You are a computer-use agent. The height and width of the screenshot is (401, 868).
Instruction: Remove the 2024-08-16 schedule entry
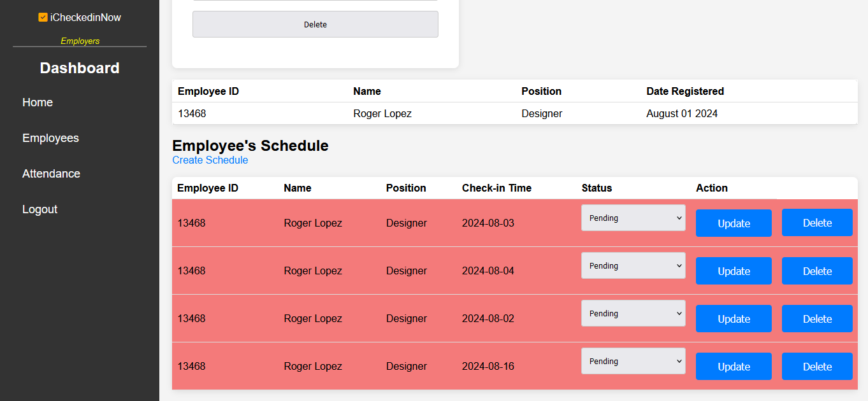817,367
